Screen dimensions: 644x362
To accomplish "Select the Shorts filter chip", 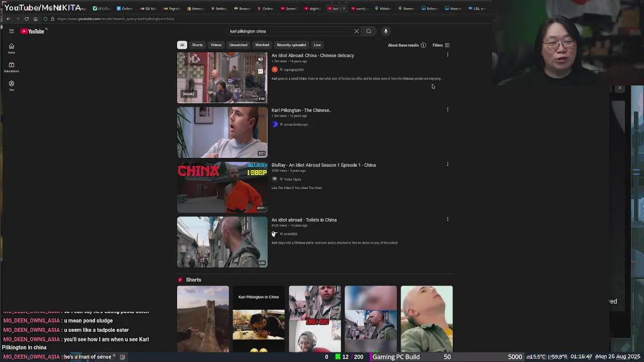I will coord(197,45).
